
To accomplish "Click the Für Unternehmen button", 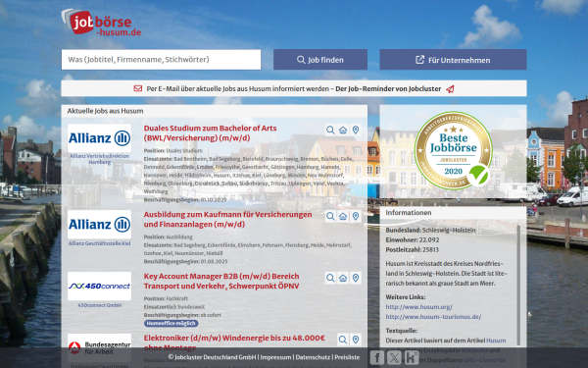I will [x=453, y=59].
